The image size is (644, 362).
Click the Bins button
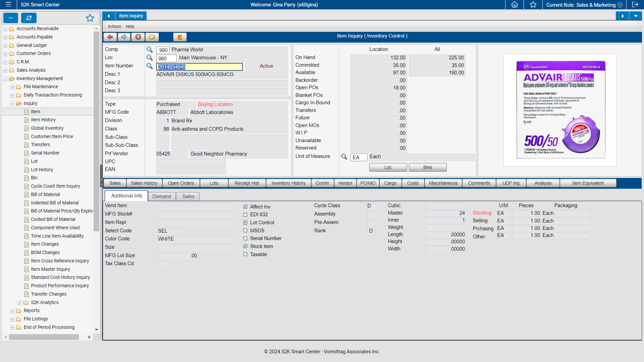click(427, 167)
